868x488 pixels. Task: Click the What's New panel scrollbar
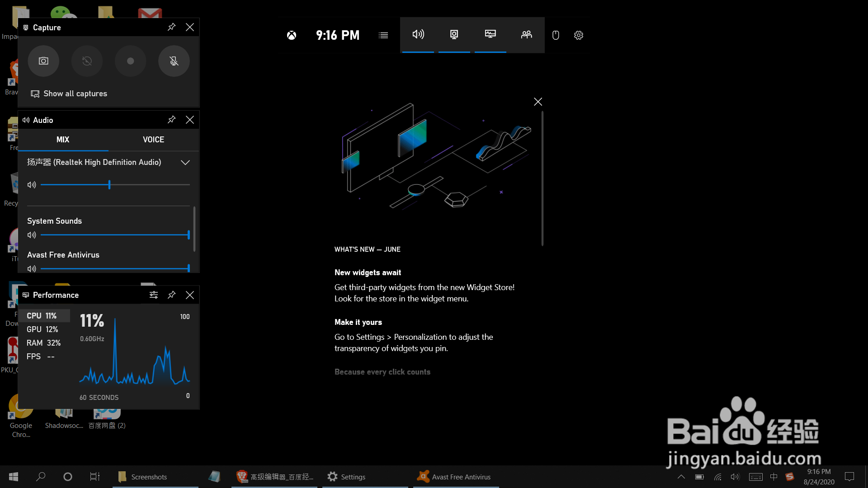pos(542,178)
